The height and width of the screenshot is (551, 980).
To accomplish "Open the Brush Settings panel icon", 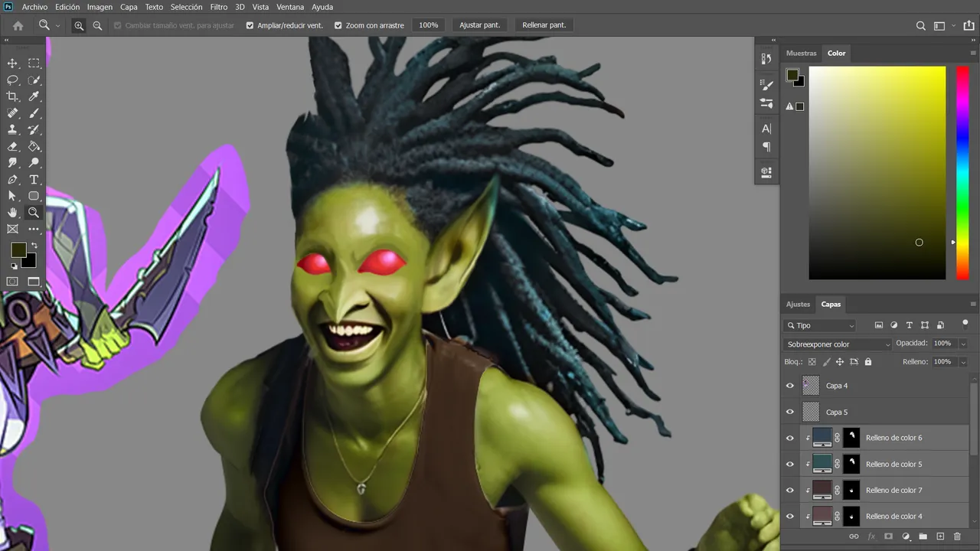I will pos(766,85).
